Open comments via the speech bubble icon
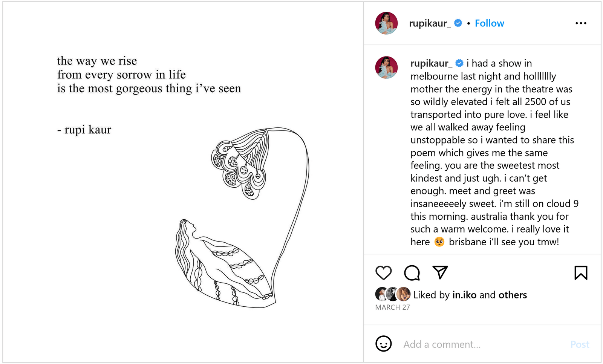Screen dimensions: 603x364 coord(412,272)
